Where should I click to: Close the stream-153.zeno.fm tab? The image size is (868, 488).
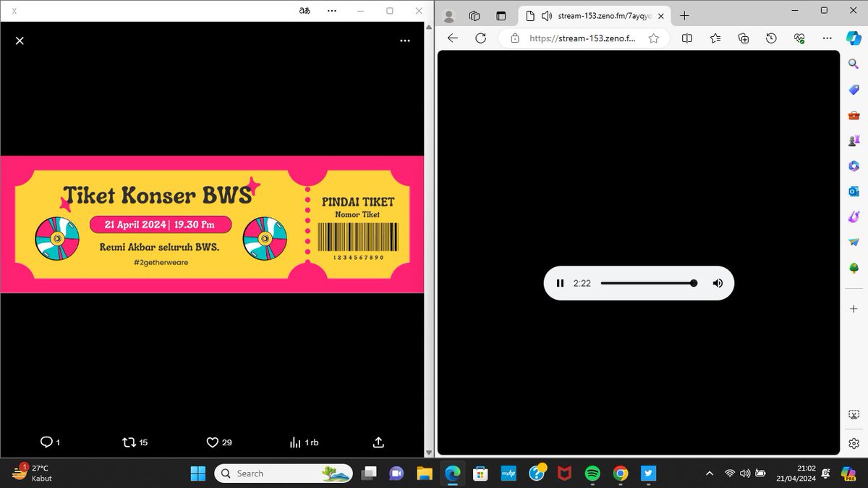coord(662,16)
